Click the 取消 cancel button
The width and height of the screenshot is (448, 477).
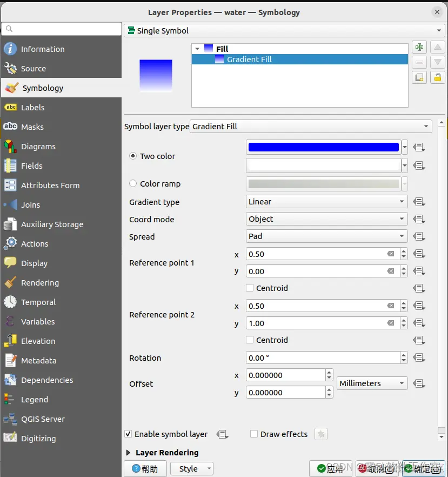click(377, 469)
